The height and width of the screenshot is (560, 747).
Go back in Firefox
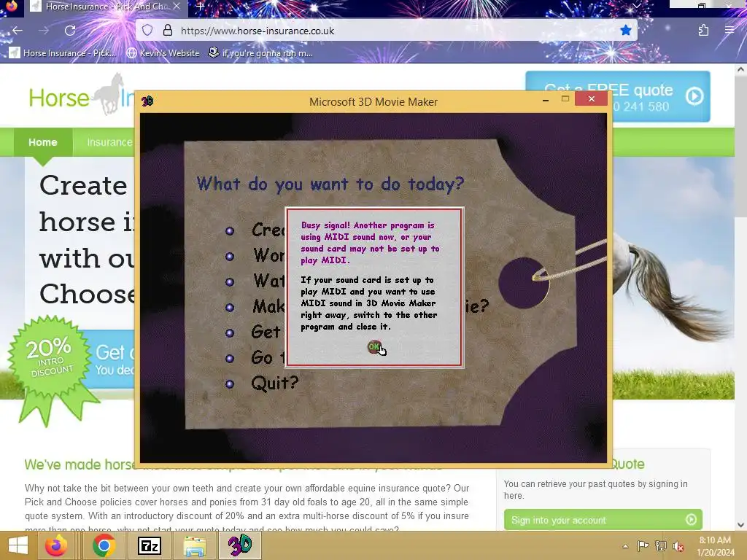[18, 31]
